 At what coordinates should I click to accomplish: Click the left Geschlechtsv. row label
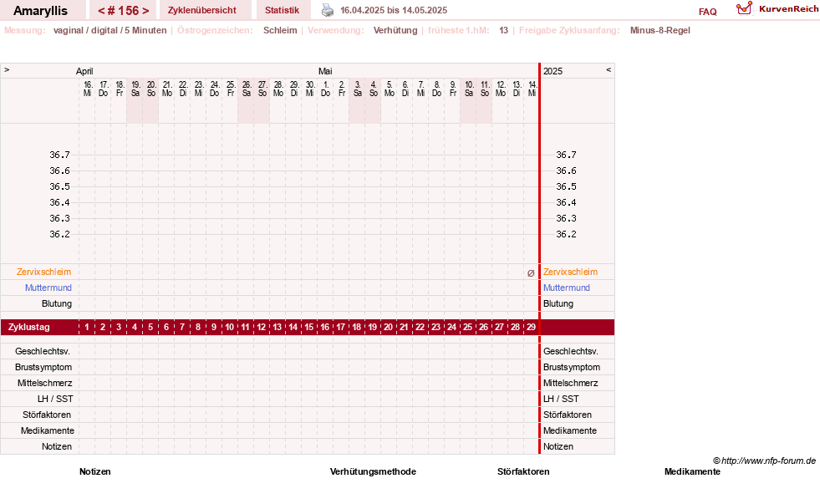pos(43,351)
